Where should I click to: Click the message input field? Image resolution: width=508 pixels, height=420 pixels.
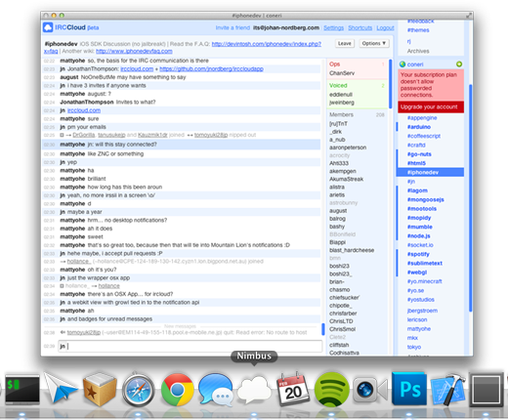tap(190, 346)
